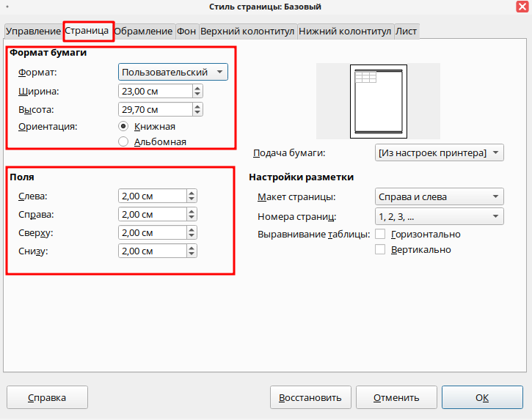
Task: Switch to the Управление tab
Action: click(32, 32)
